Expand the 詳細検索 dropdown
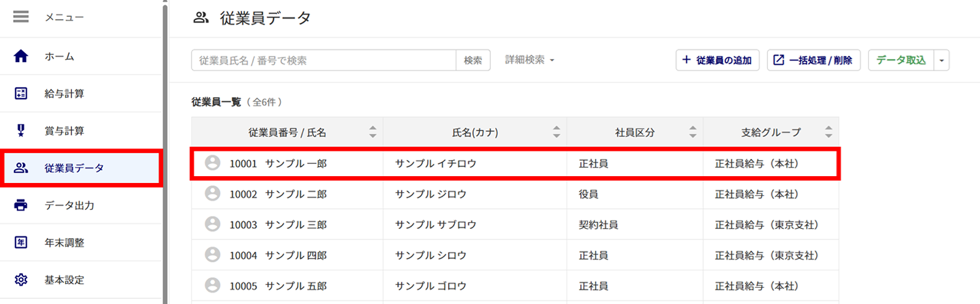This screenshot has height=304, width=980. pyautogui.click(x=530, y=60)
